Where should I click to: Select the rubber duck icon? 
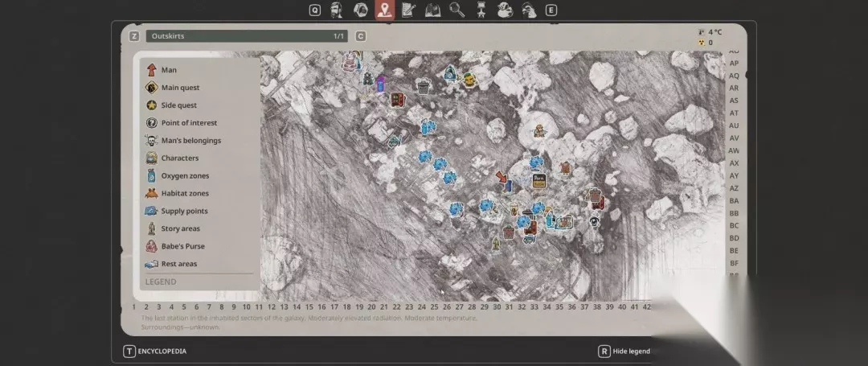(505, 10)
